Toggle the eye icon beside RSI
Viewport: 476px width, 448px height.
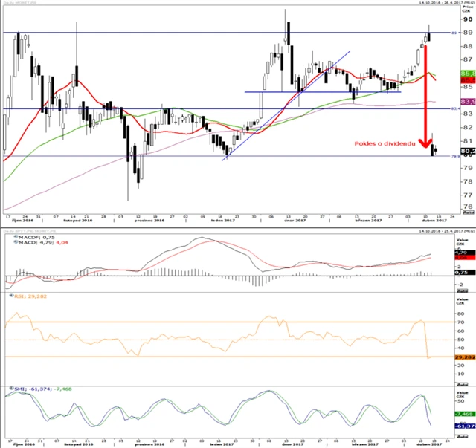(x=12, y=296)
